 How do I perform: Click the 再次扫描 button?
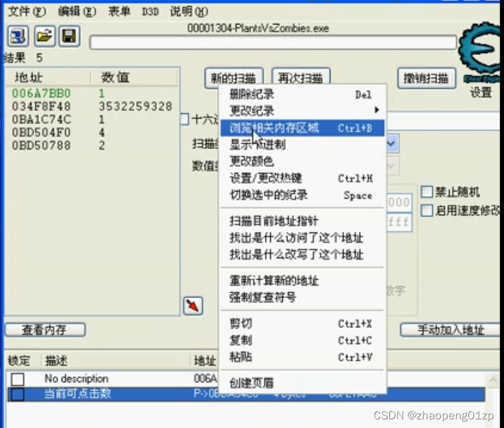[301, 78]
